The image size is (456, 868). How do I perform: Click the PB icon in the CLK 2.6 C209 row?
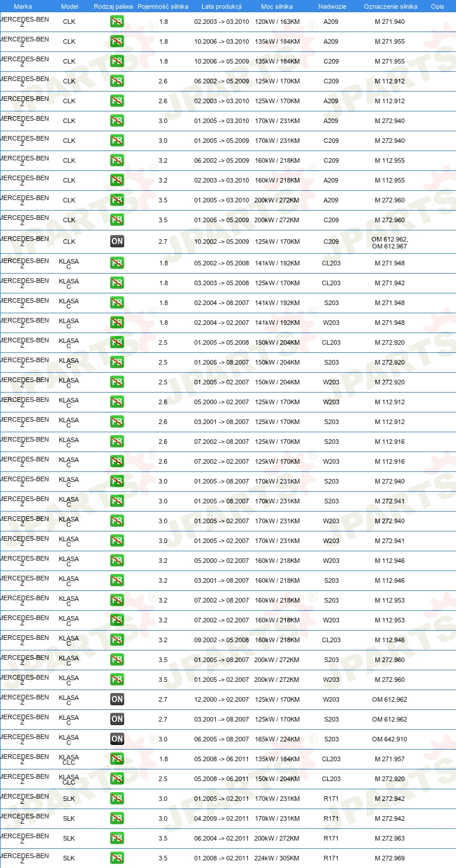pos(117,81)
